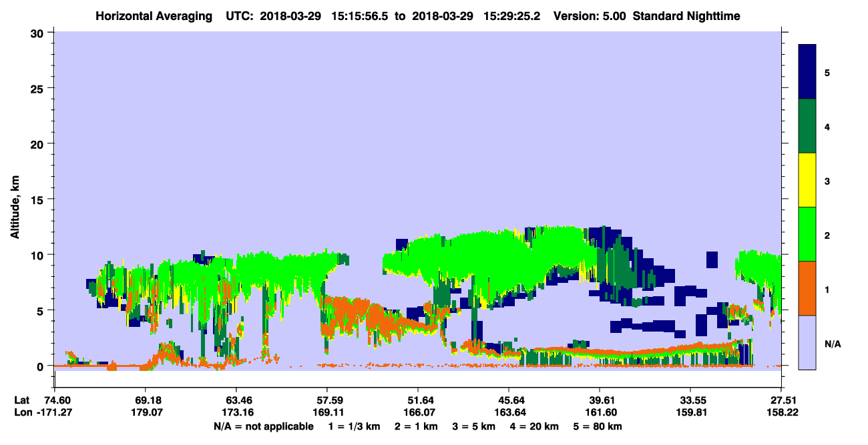Click the longitude value 163.64
The height and width of the screenshot is (445, 868).
tap(509, 412)
